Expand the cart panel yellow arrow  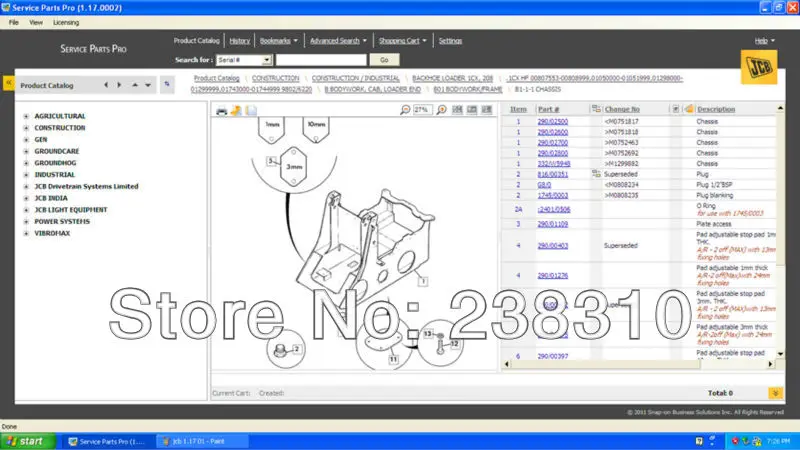(776, 393)
